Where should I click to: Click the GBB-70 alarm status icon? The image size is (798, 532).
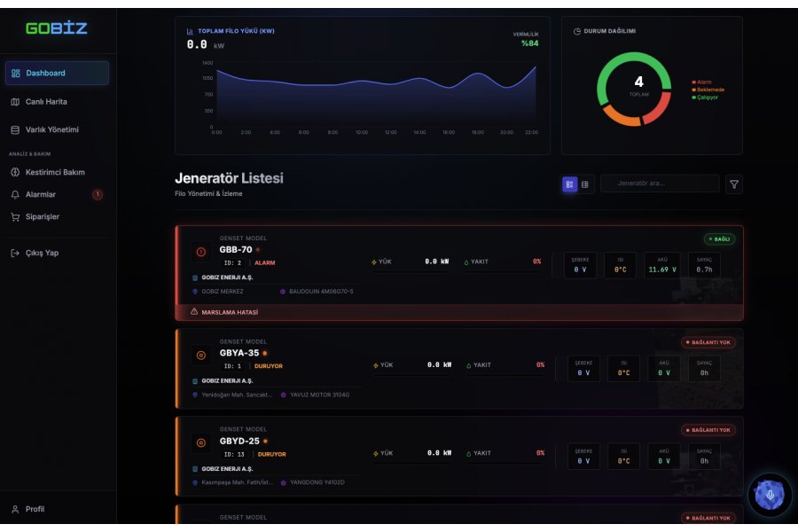pos(199,253)
